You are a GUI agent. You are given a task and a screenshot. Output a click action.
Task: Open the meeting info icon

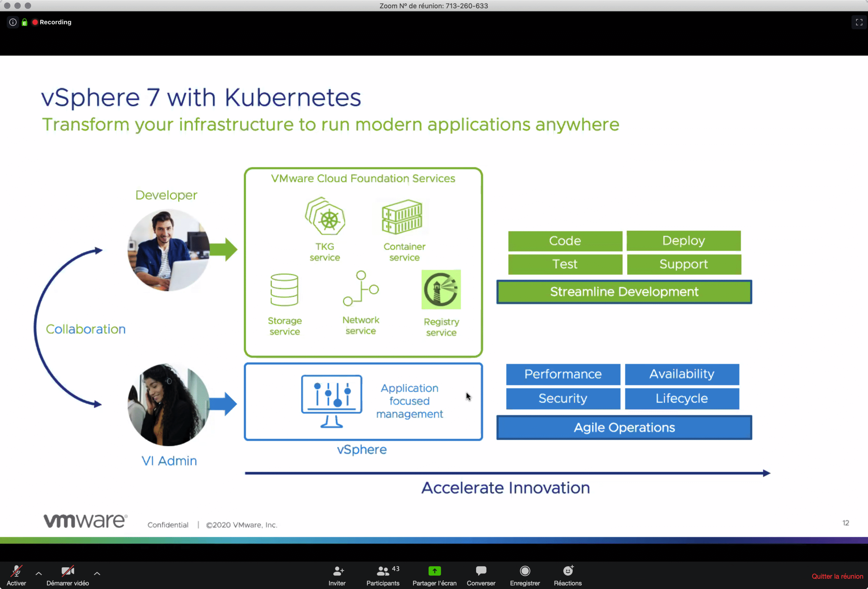tap(13, 22)
